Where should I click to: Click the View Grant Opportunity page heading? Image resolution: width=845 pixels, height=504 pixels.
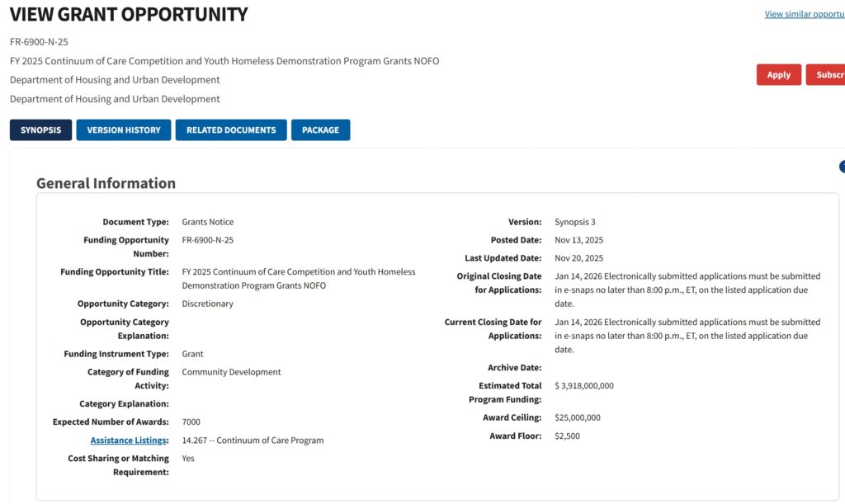point(129,15)
